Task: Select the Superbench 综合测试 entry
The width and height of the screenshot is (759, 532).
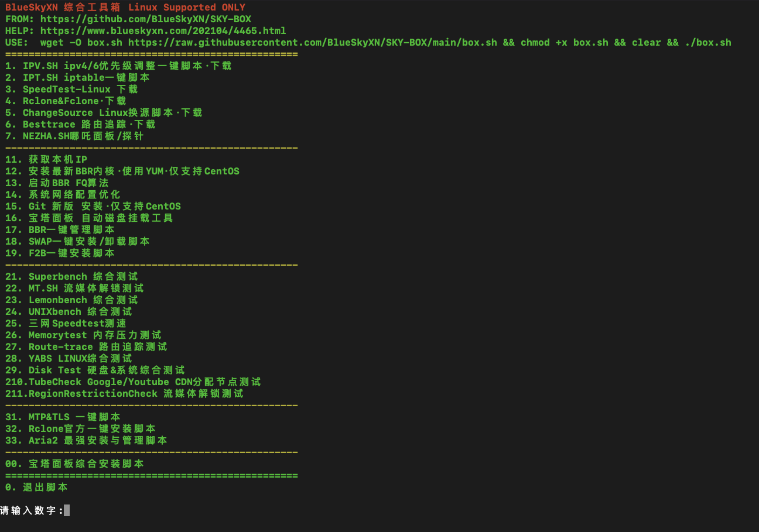Action: [71, 277]
